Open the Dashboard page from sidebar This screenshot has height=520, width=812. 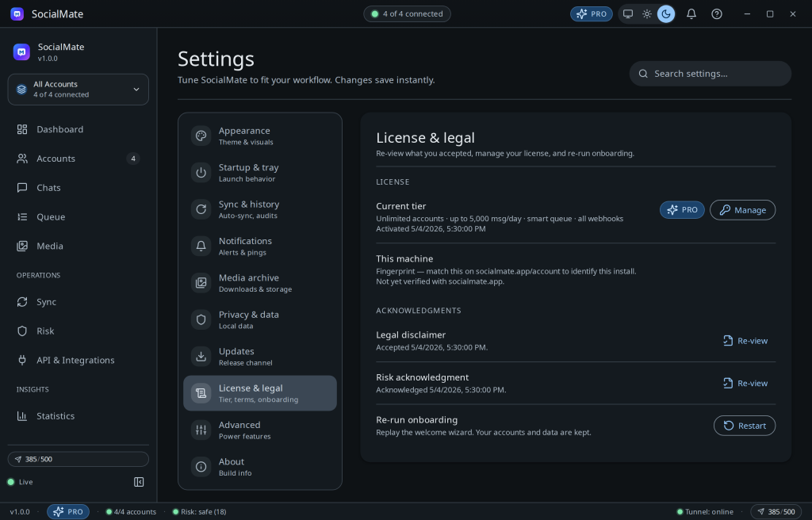tap(79, 129)
